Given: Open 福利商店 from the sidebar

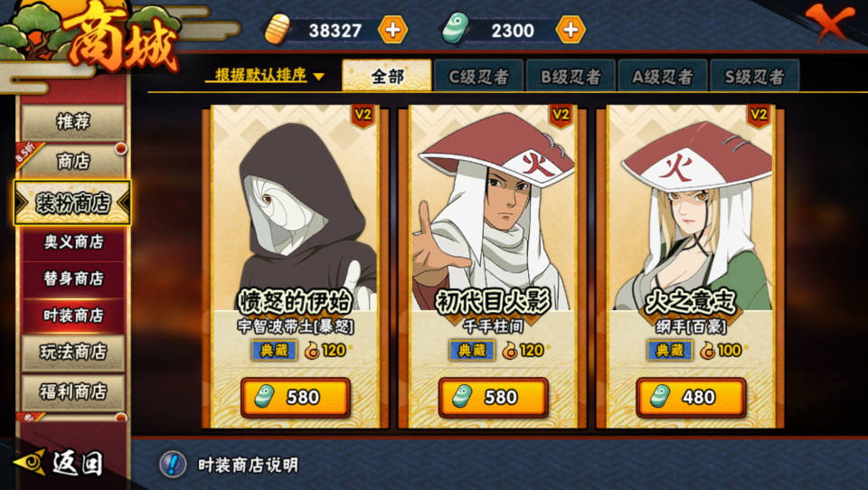Looking at the screenshot, I should (73, 392).
